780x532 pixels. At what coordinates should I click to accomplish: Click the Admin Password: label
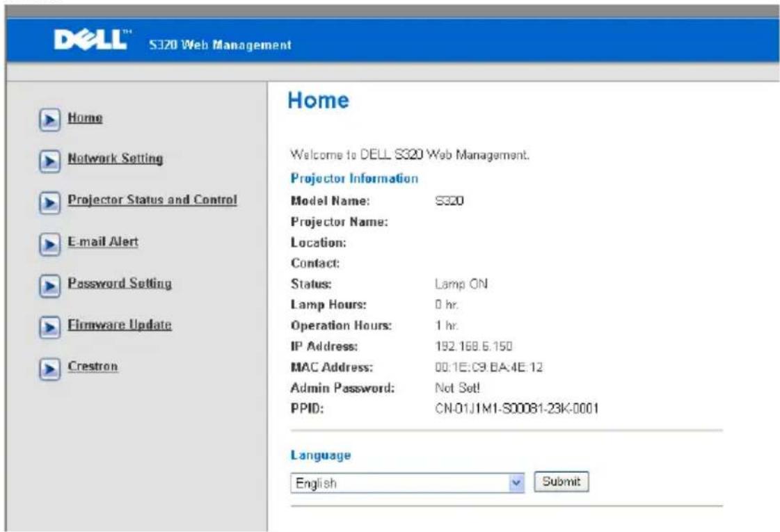pos(342,388)
